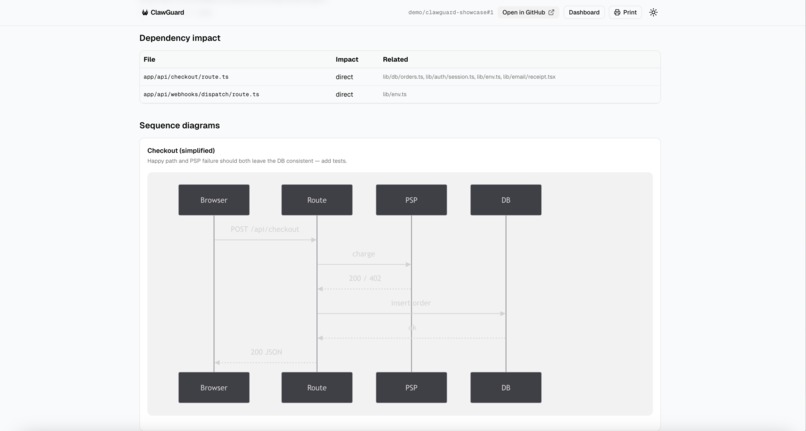Viewport: 806px width, 431px height.
Task: Click related files list starting lib/db/orders.ts
Action: tap(469, 77)
